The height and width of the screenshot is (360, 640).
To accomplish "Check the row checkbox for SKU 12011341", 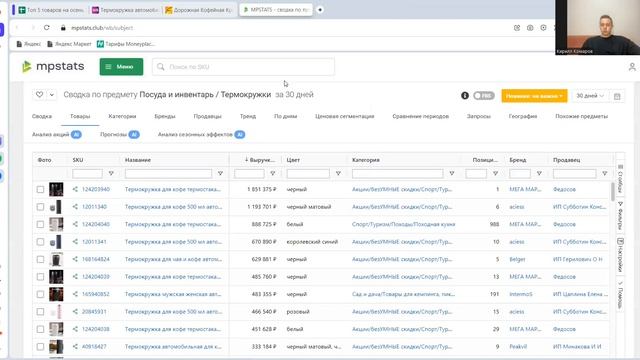I will point(40,242).
